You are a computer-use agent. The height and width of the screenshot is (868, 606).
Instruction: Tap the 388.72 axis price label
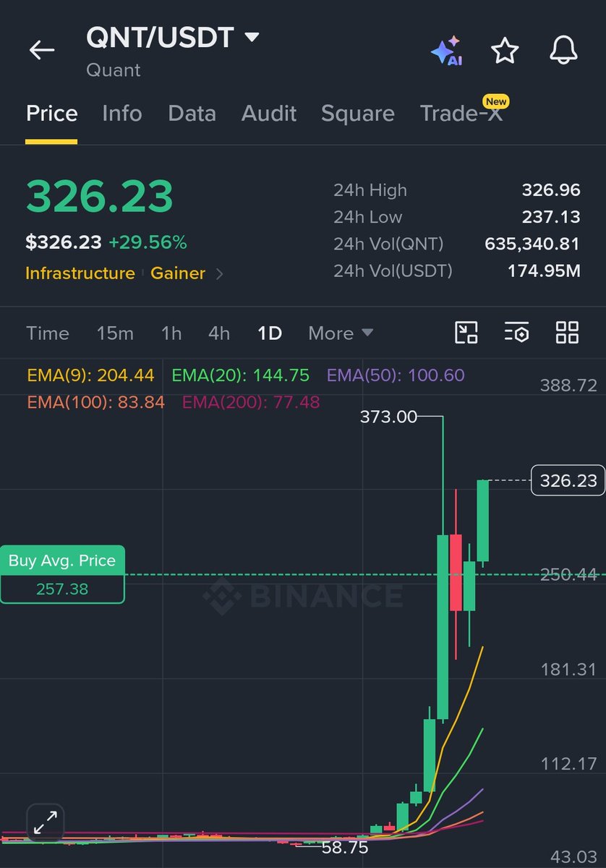[x=569, y=385]
